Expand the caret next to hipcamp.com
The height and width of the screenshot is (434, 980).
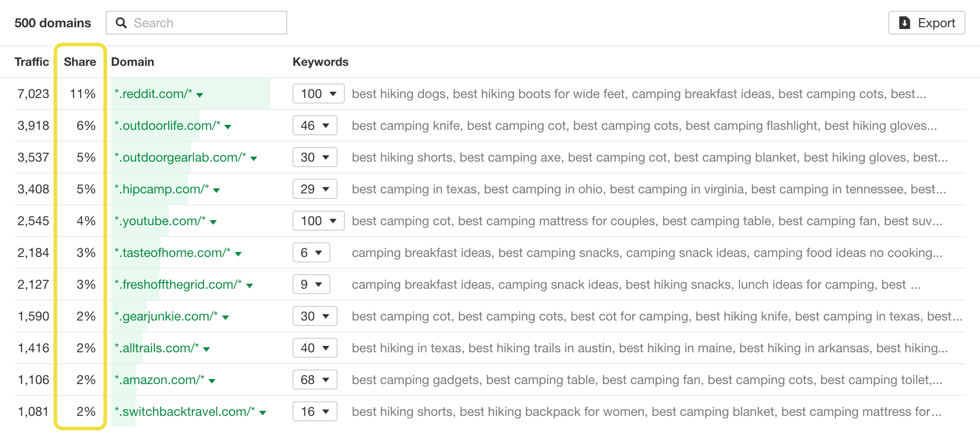pos(216,190)
